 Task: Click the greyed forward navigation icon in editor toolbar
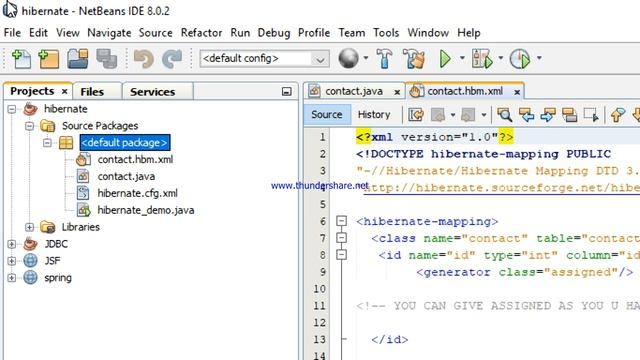468,115
